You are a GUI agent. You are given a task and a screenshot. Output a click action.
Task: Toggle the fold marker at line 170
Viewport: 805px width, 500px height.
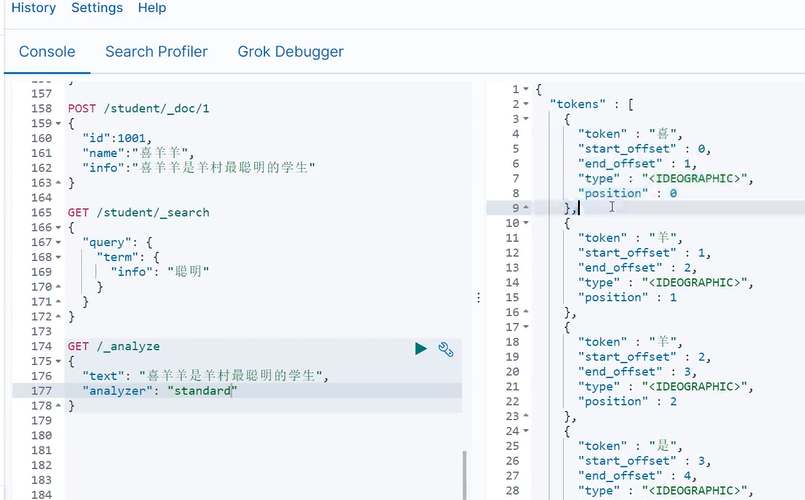click(x=58, y=286)
